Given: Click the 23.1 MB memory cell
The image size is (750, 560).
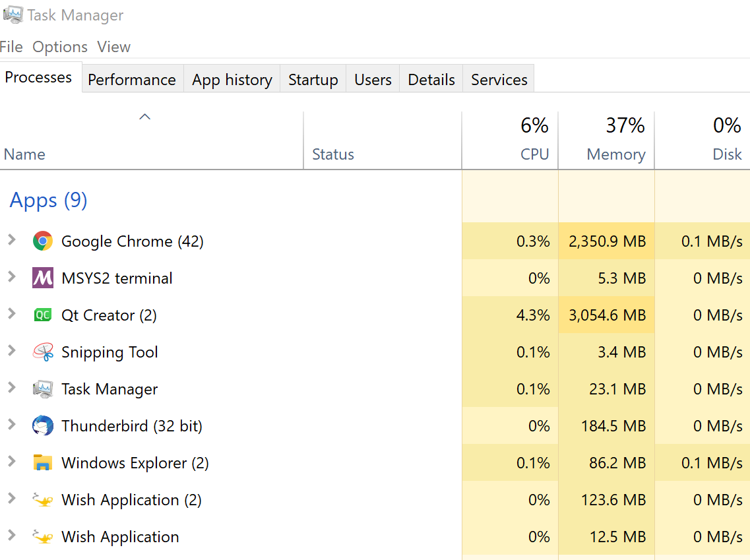Looking at the screenshot, I should pyautogui.click(x=606, y=389).
